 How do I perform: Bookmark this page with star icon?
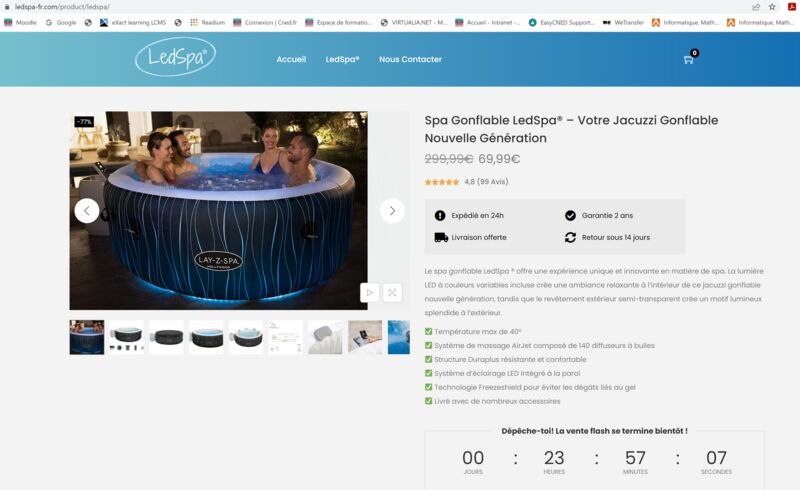click(772, 7)
